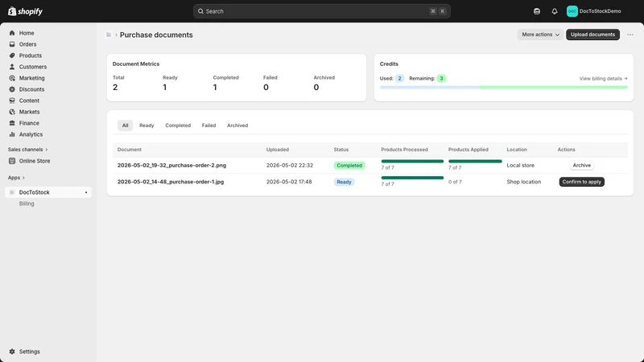Image resolution: width=644 pixels, height=362 pixels.
Task: Click the Location column header
Action: click(x=517, y=150)
